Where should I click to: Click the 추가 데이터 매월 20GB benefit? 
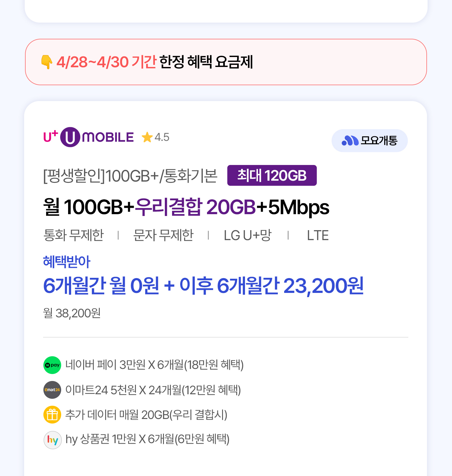pos(146,415)
